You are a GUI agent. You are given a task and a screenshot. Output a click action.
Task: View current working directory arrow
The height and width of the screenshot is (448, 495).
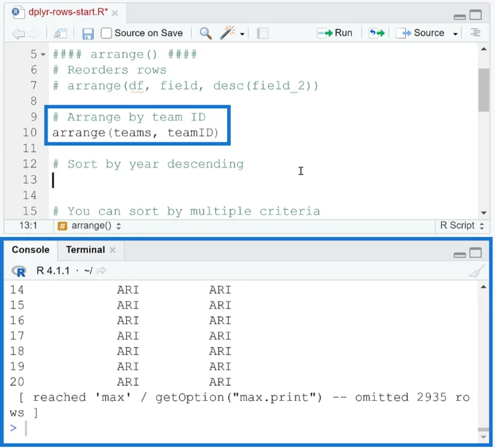[101, 270]
